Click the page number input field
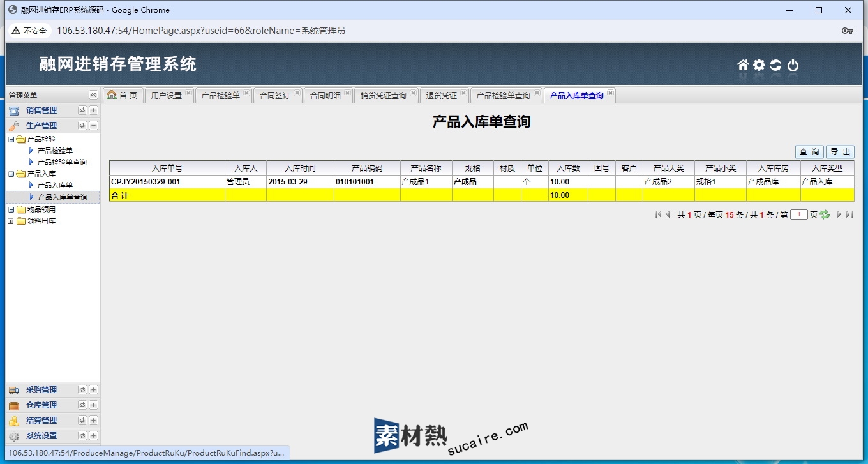 click(799, 215)
